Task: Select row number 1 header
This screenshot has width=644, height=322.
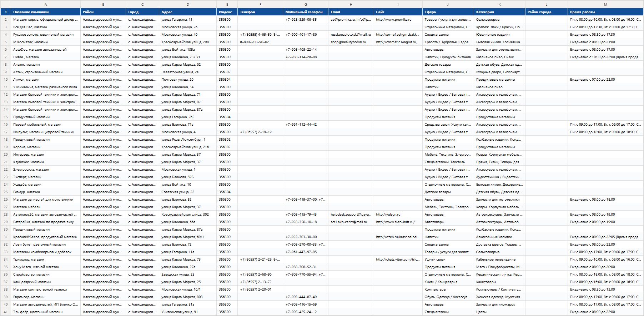Action: click(x=6, y=12)
